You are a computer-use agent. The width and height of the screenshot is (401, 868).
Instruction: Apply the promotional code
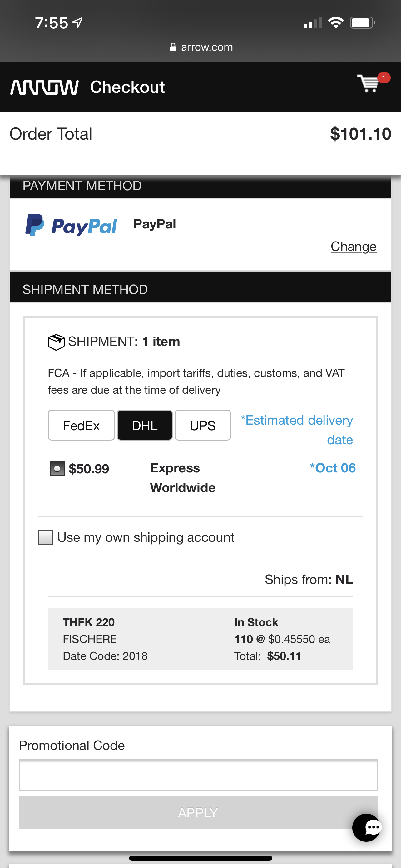198,812
